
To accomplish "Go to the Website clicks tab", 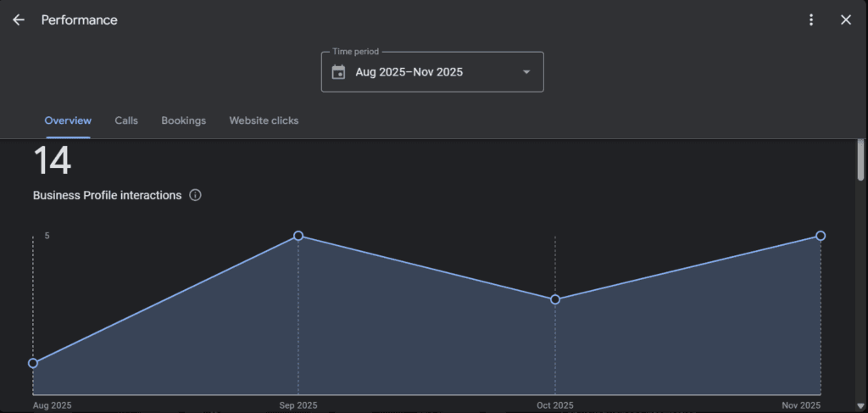I will [264, 120].
